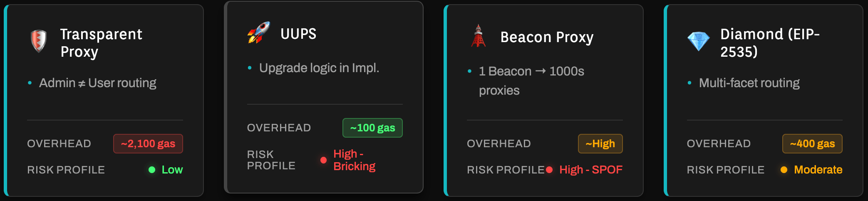This screenshot has height=201, width=868.
Task: Click the rocket icon beside UUPS
Action: pos(258,33)
